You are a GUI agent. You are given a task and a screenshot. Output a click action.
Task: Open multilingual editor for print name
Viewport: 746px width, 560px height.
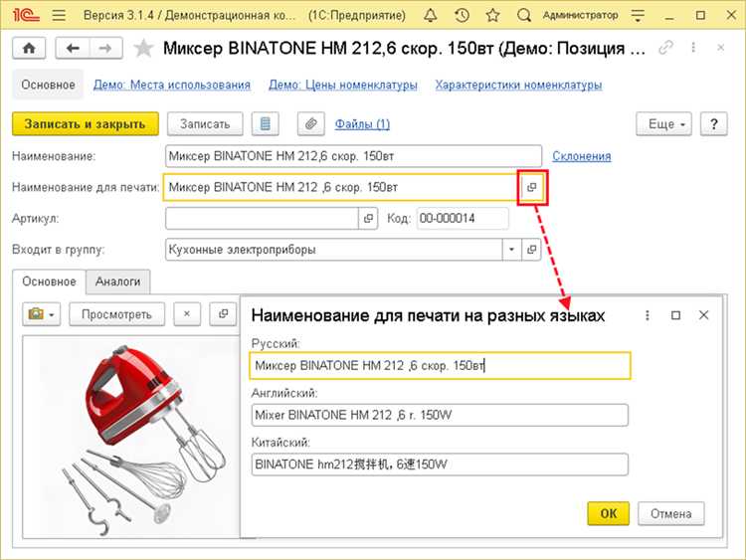(532, 187)
